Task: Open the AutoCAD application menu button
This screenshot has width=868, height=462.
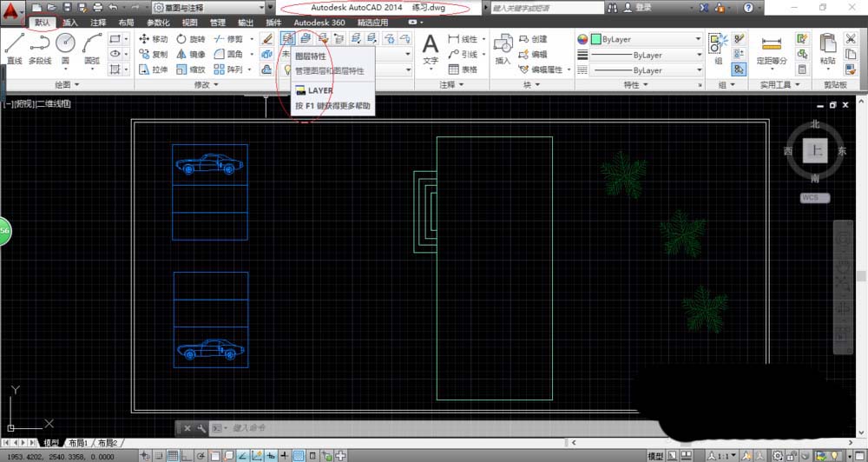Action: 11,11
